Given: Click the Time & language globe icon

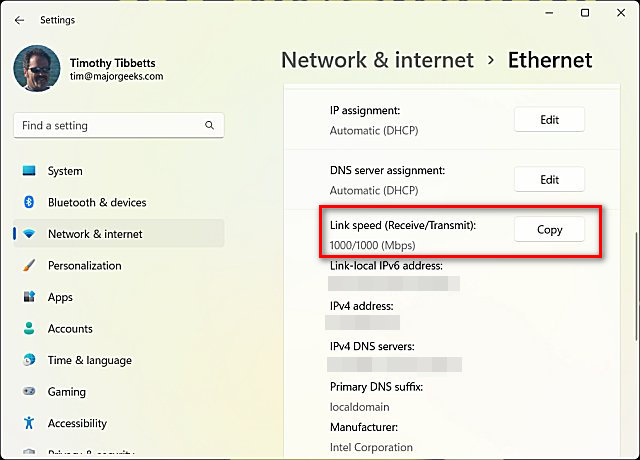Looking at the screenshot, I should [x=29, y=360].
